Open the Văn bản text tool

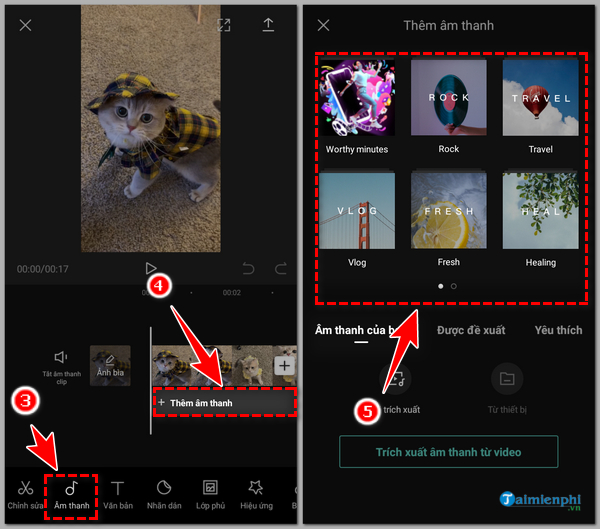(x=118, y=496)
